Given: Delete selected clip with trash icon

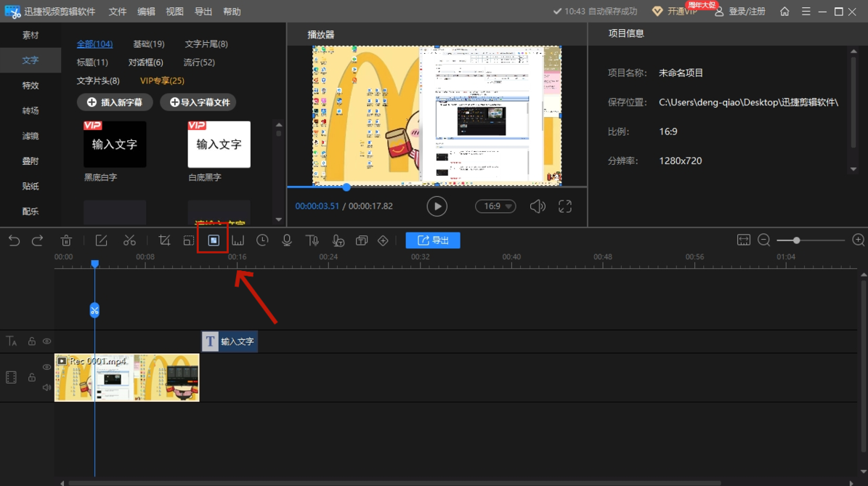Looking at the screenshot, I should tap(66, 240).
